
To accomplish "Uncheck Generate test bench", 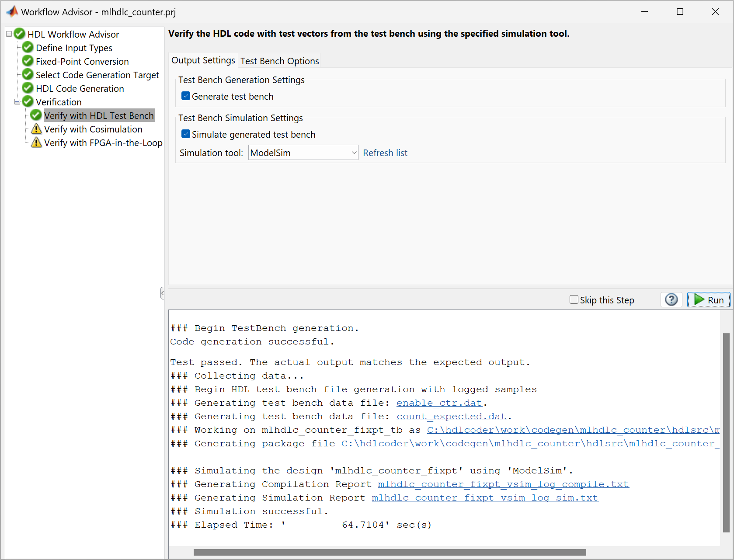I will [x=186, y=96].
